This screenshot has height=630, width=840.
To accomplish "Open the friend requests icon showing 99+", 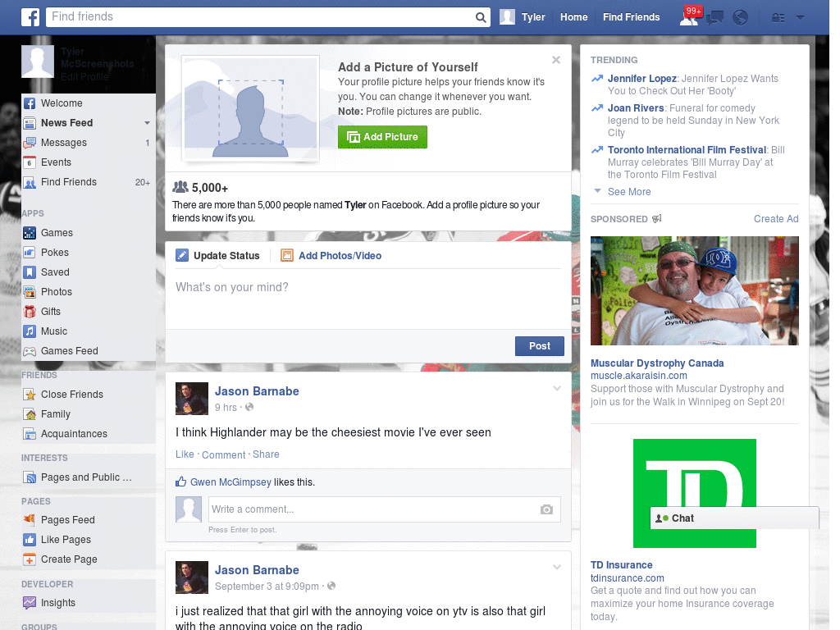I will point(689,17).
